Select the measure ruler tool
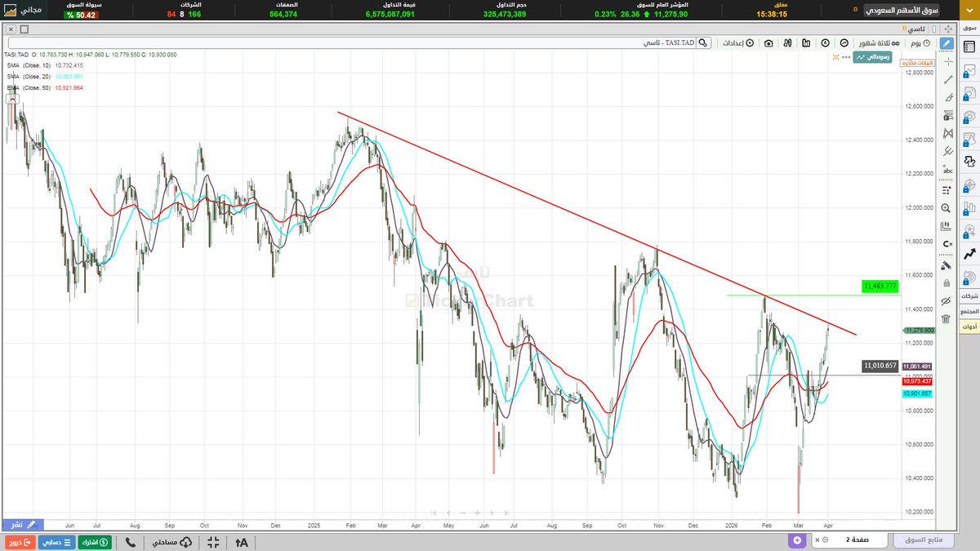 click(x=947, y=227)
